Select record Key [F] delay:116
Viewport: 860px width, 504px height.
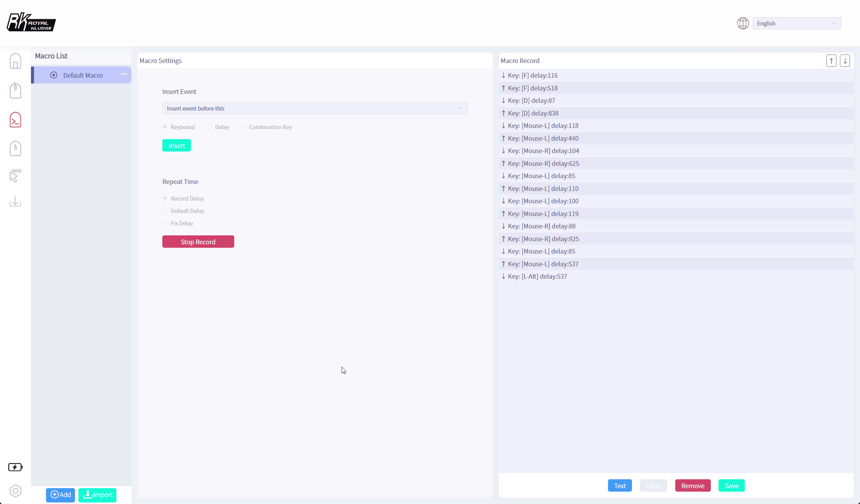tap(676, 75)
